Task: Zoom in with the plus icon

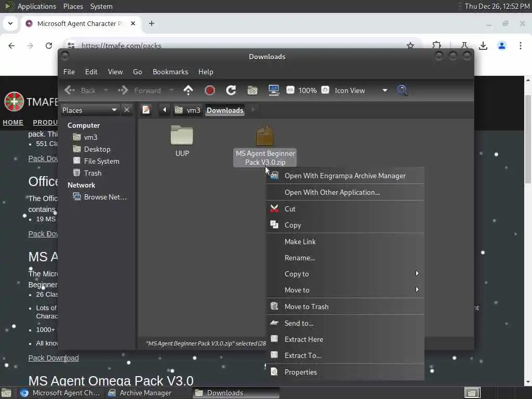Action: [325, 90]
